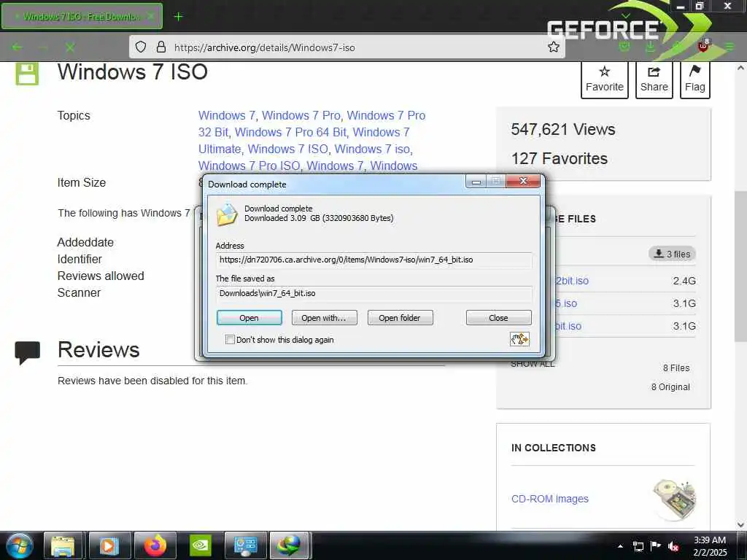Choose Open with... in the download dialog

[x=324, y=318]
